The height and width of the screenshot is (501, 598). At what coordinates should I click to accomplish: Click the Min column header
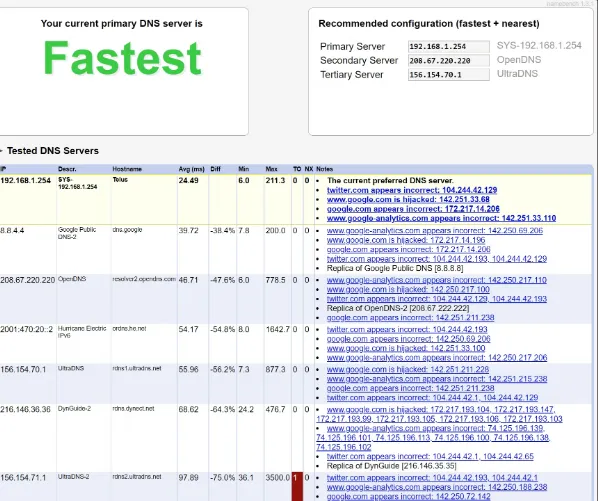(x=244, y=169)
